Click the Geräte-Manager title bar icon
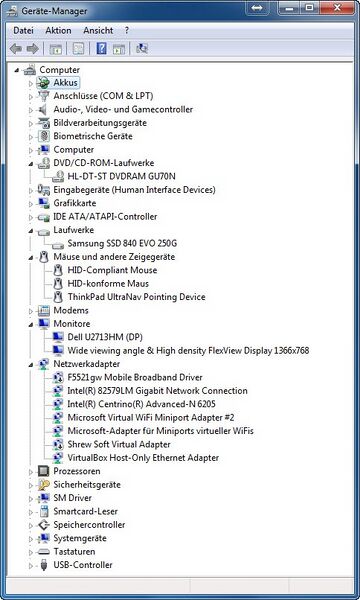The width and height of the screenshot is (360, 600). click(12, 10)
